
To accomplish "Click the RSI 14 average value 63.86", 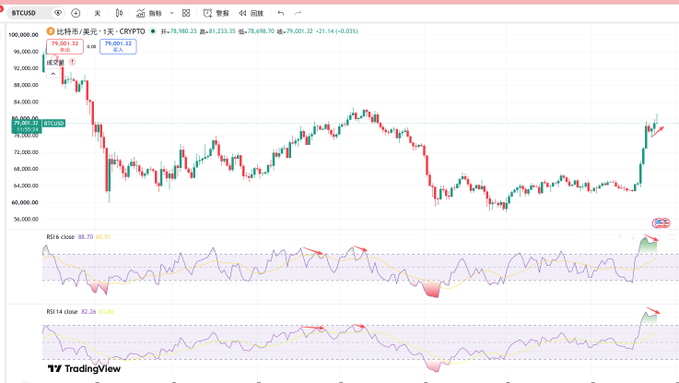I will click(x=106, y=312).
